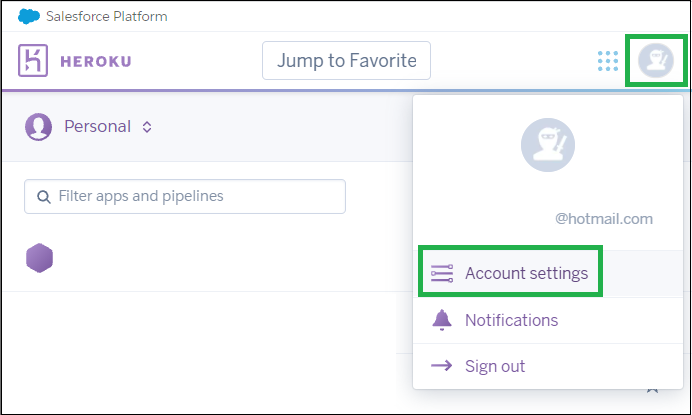Click the sliders icon beside Account settings

442,273
